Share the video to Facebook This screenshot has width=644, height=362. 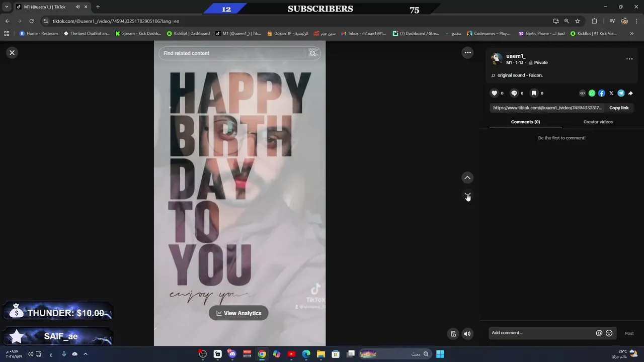coord(602,93)
